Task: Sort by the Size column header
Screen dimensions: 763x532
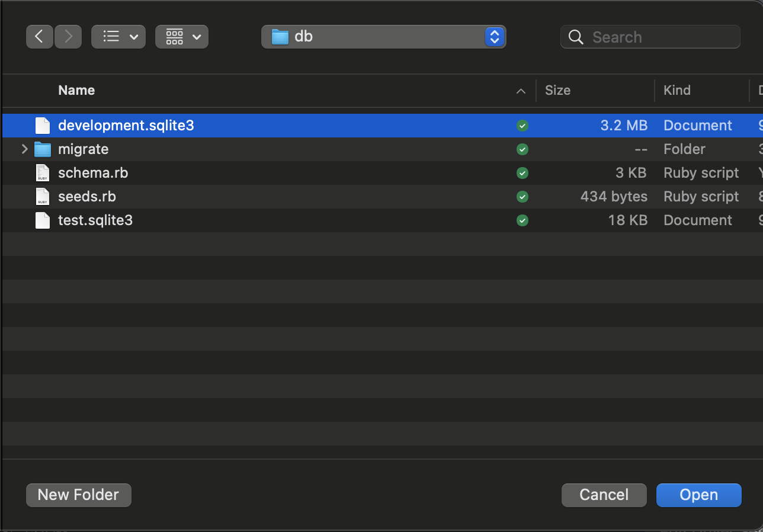Action: (557, 90)
